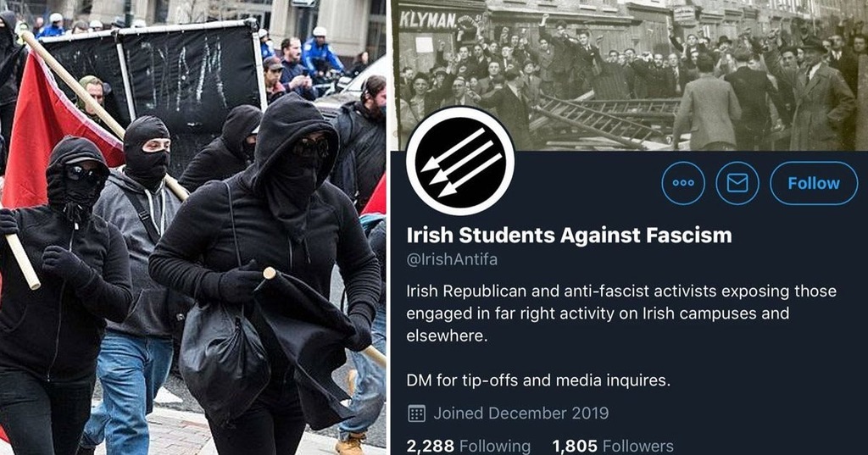
Task: Open the 1,805 Followers list
Action: (613, 447)
